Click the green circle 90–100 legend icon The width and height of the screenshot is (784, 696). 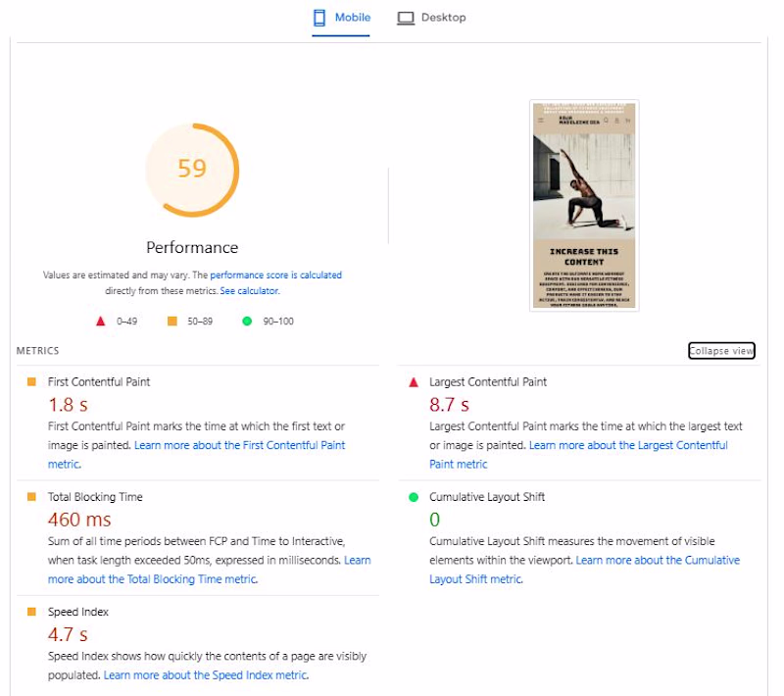[247, 322]
